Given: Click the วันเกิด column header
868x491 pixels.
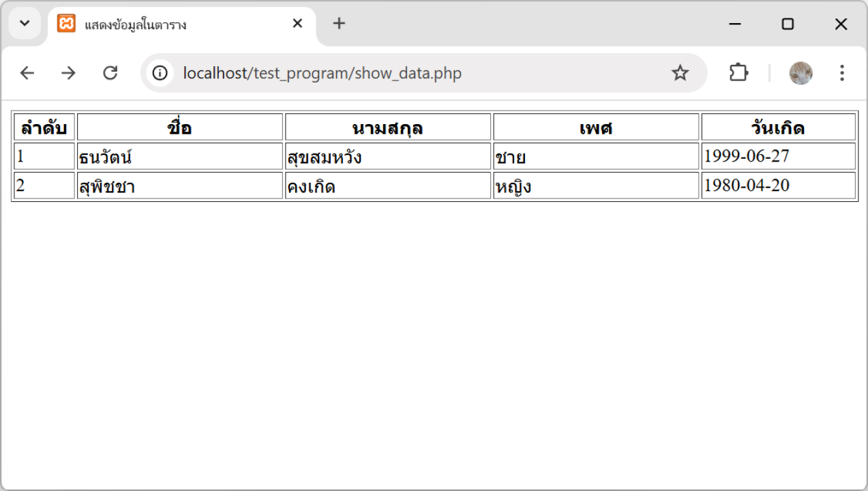Looking at the screenshot, I should coord(778,128).
